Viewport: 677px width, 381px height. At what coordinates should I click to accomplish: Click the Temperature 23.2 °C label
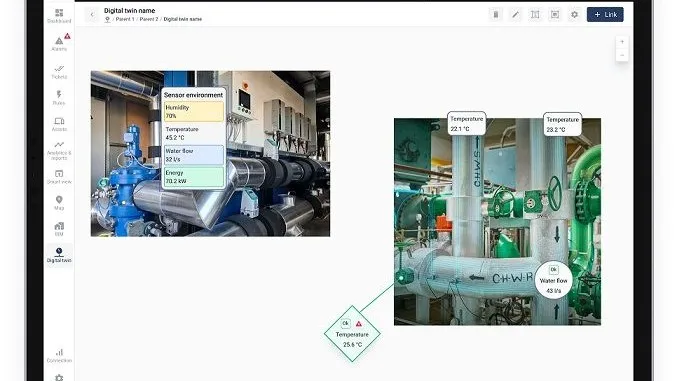click(563, 124)
